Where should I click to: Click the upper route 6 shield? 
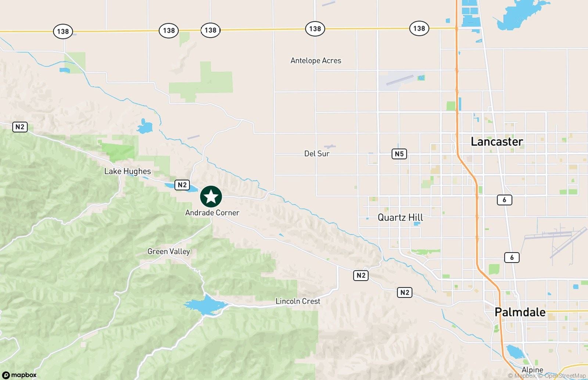point(504,200)
